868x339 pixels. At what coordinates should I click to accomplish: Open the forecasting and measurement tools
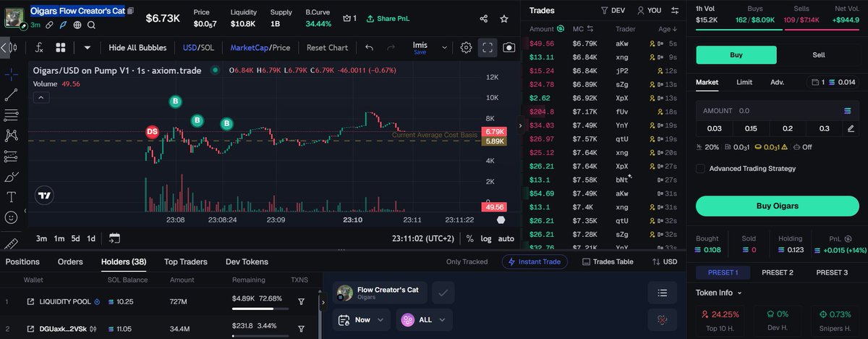click(x=12, y=156)
